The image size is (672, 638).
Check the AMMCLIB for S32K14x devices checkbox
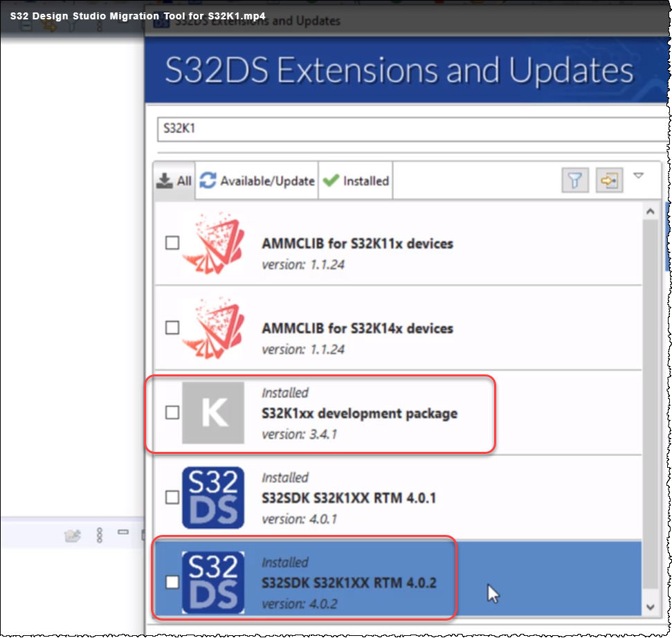[x=172, y=327]
